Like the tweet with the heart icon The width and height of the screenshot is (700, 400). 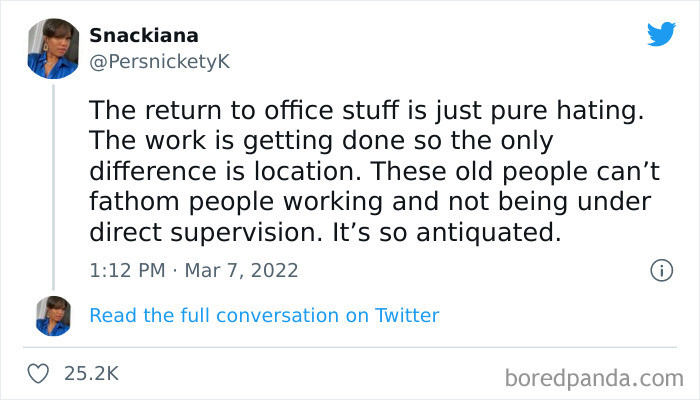(39, 373)
